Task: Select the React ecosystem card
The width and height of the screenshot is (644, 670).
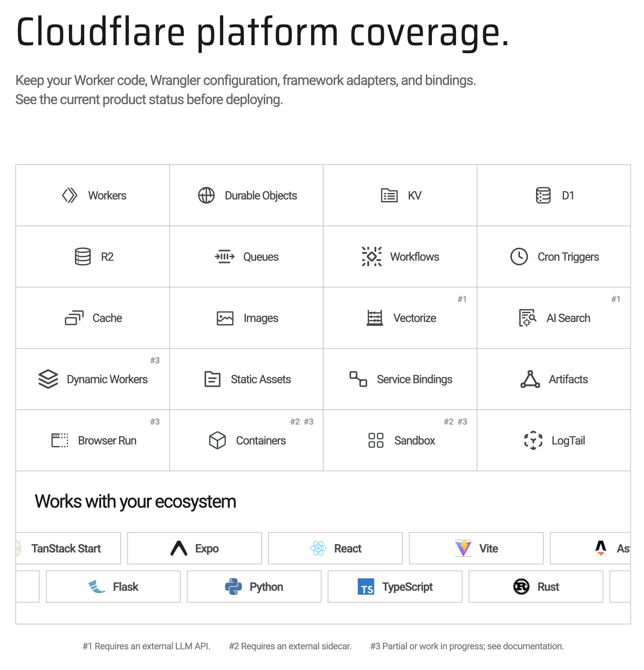Action: click(335, 548)
